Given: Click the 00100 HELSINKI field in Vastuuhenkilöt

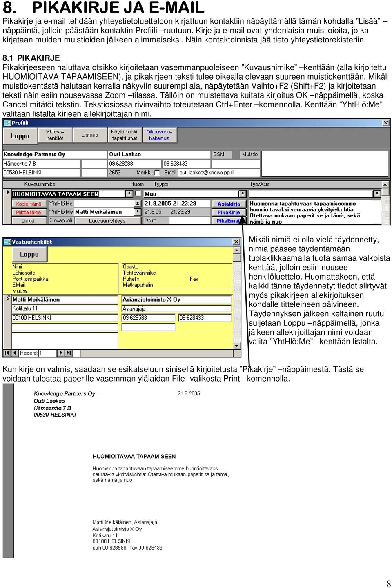Looking at the screenshot, I should click(65, 317).
